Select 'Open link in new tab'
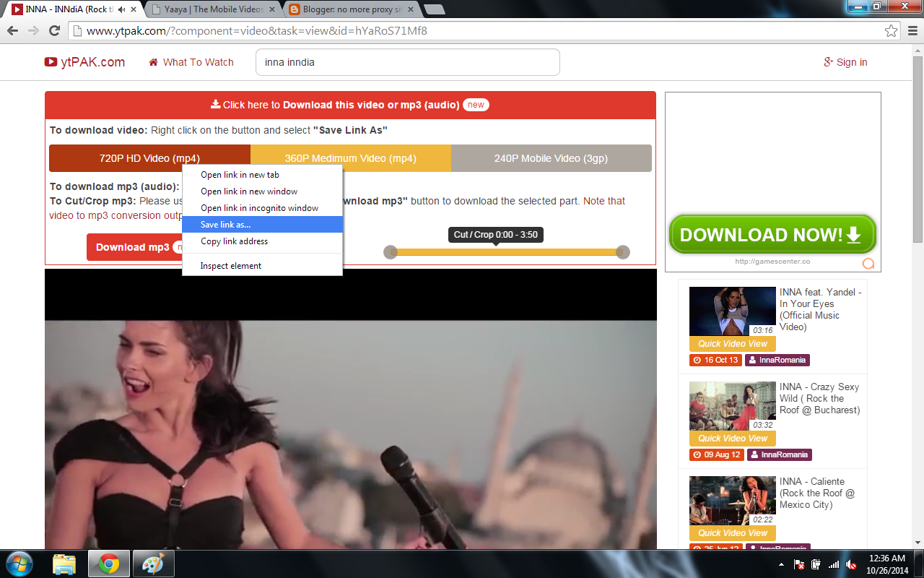Image resolution: width=924 pixels, height=578 pixels. click(x=262, y=175)
